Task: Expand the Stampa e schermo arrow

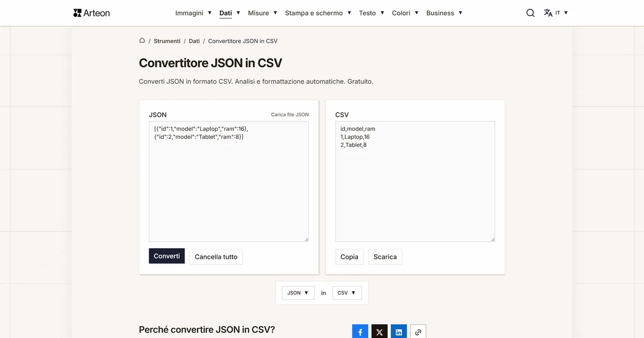Action: (349, 13)
